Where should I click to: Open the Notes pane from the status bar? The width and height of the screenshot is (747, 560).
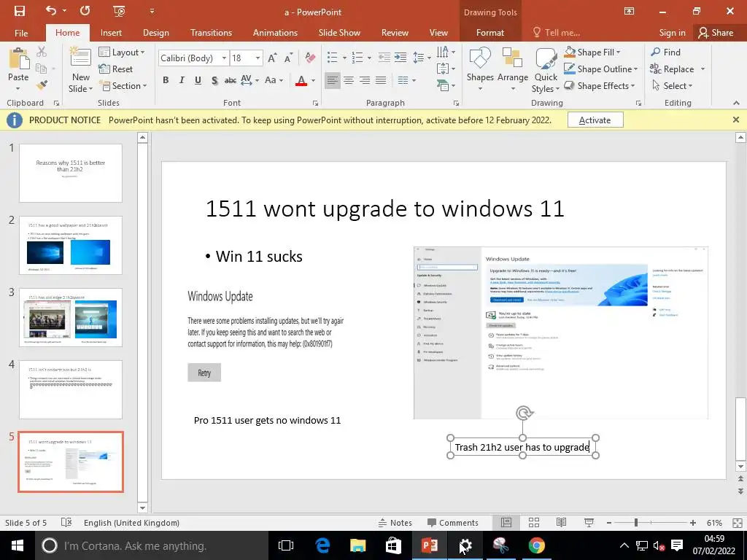coord(395,522)
